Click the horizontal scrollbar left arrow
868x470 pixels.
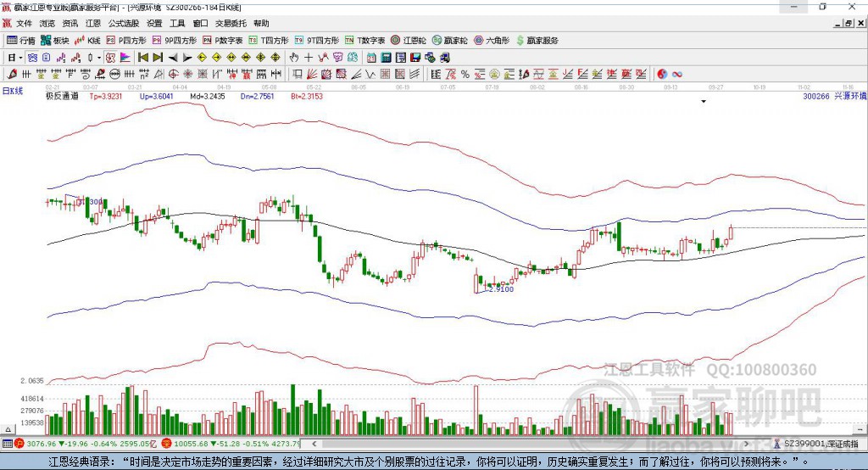pos(314,444)
